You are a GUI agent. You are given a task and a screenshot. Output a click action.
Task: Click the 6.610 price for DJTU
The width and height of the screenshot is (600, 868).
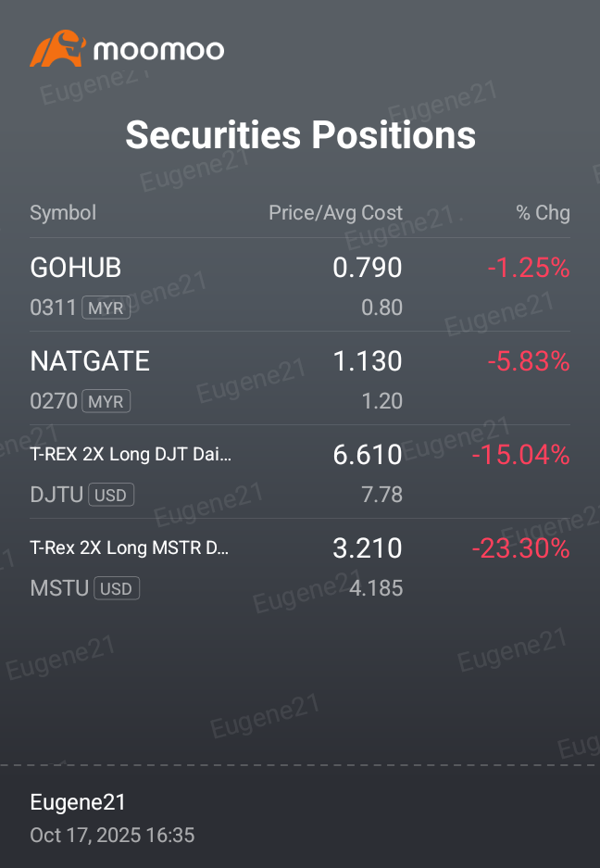[x=368, y=455]
